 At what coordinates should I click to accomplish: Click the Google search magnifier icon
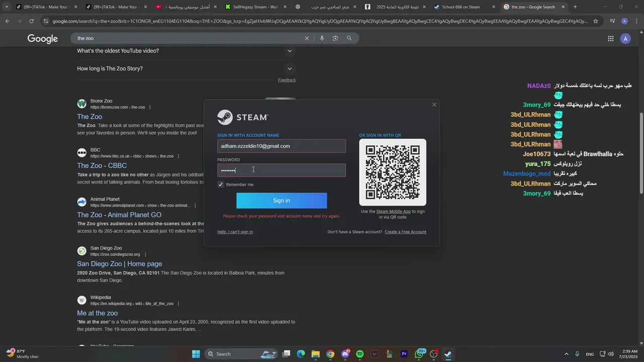pyautogui.click(x=349, y=38)
